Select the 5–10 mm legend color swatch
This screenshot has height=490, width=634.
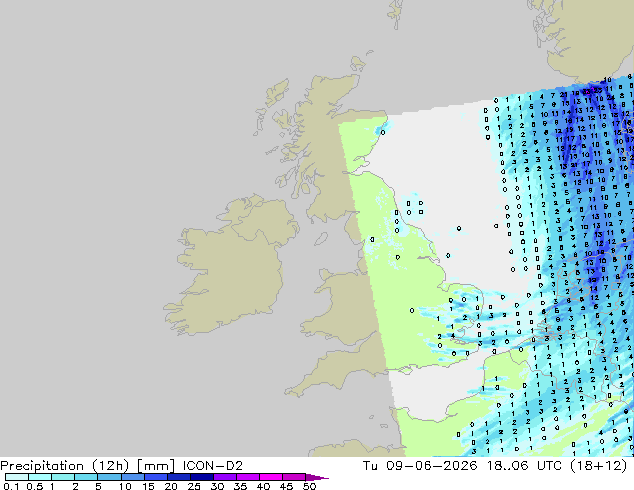pyautogui.click(x=109, y=477)
